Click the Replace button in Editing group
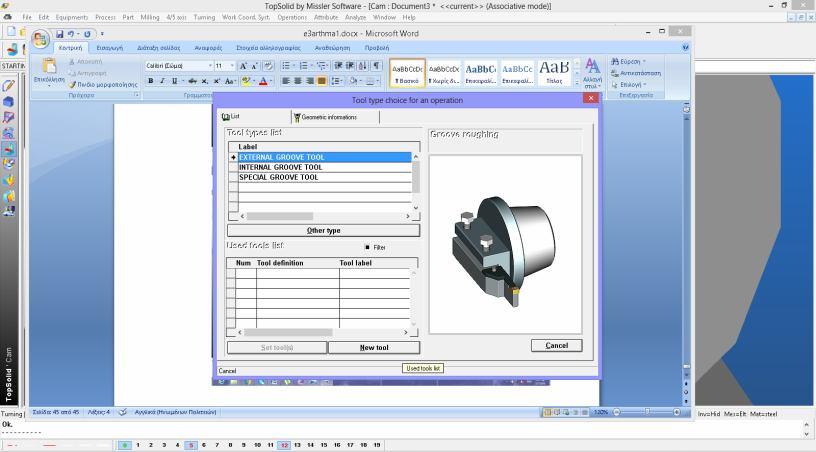This screenshot has width=816, height=452. (x=636, y=73)
